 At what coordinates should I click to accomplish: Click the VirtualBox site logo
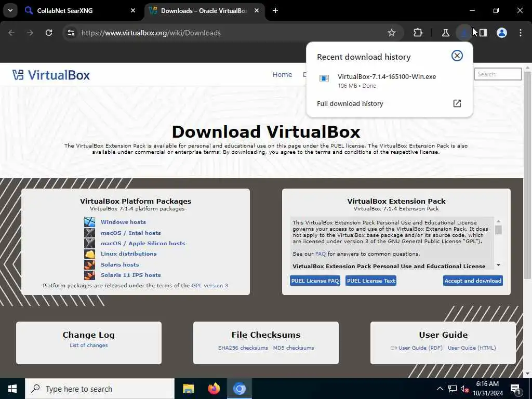[x=51, y=75]
